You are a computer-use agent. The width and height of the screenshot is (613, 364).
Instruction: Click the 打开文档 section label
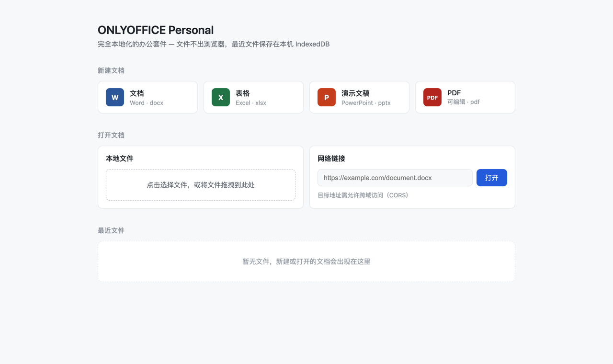tap(111, 135)
